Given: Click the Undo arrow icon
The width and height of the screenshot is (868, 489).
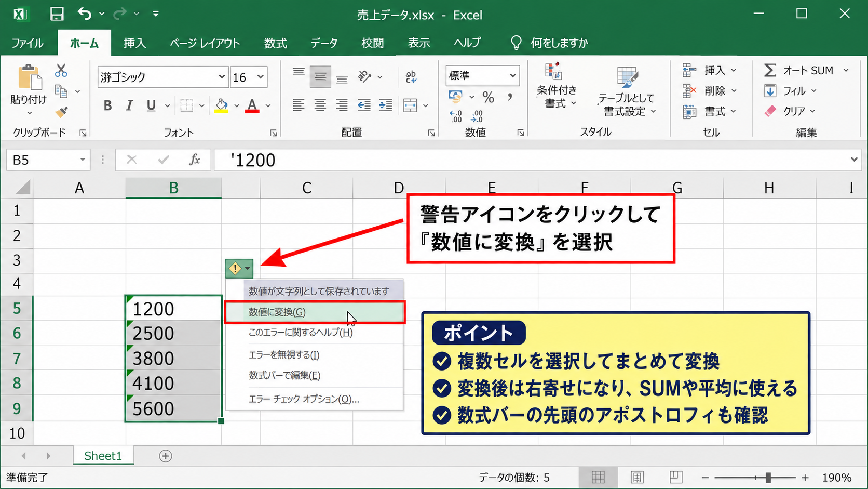Looking at the screenshot, I should 85,14.
